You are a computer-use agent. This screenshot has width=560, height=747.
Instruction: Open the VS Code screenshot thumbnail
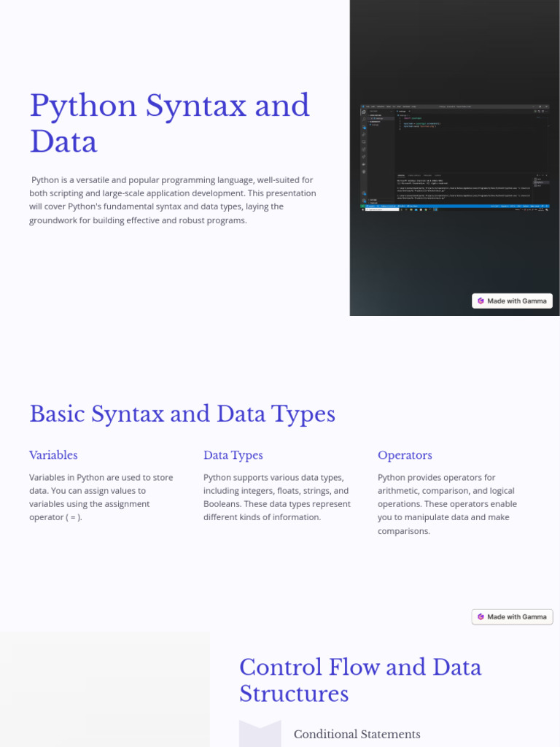point(454,157)
